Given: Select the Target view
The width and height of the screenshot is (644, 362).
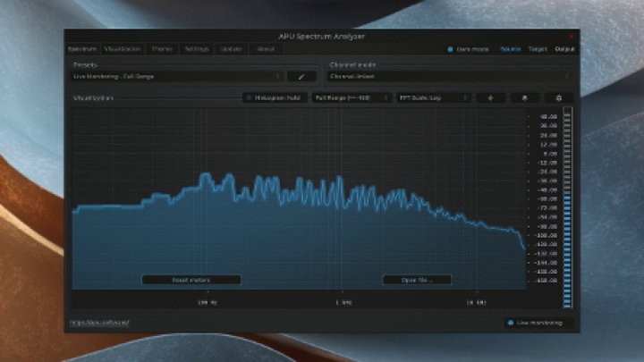Looking at the screenshot, I should (x=538, y=49).
